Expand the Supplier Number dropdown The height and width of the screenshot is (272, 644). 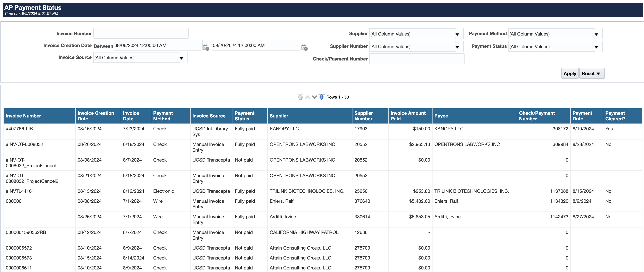pos(457,47)
